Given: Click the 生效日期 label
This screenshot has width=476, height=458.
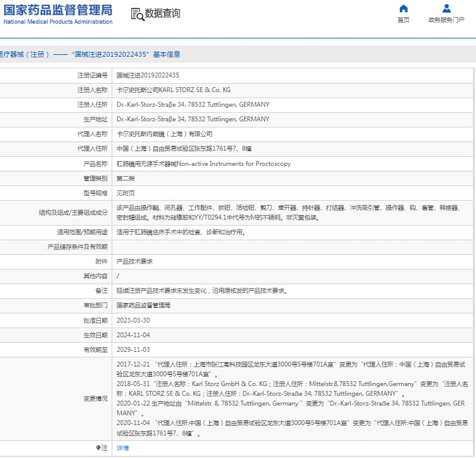Looking at the screenshot, I should click(x=95, y=335).
